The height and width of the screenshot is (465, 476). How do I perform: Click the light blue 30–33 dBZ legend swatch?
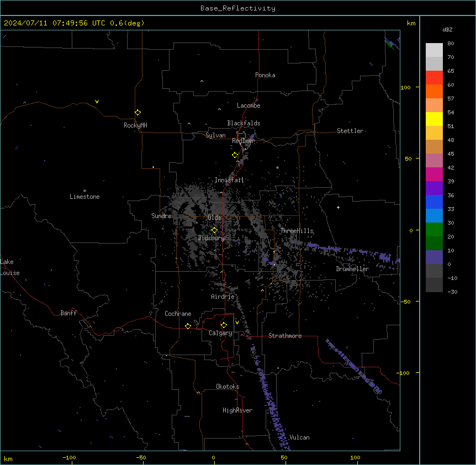434,216
